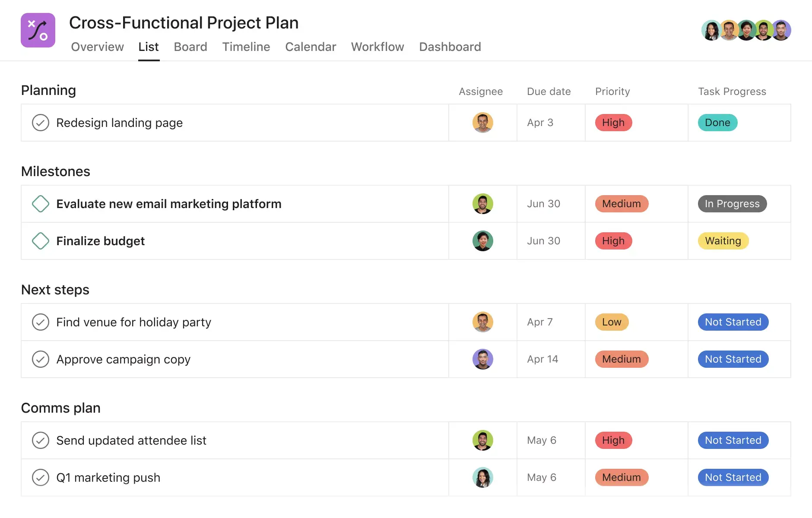This screenshot has width=812, height=518.
Task: Open the Timeline view
Action: coord(246,47)
